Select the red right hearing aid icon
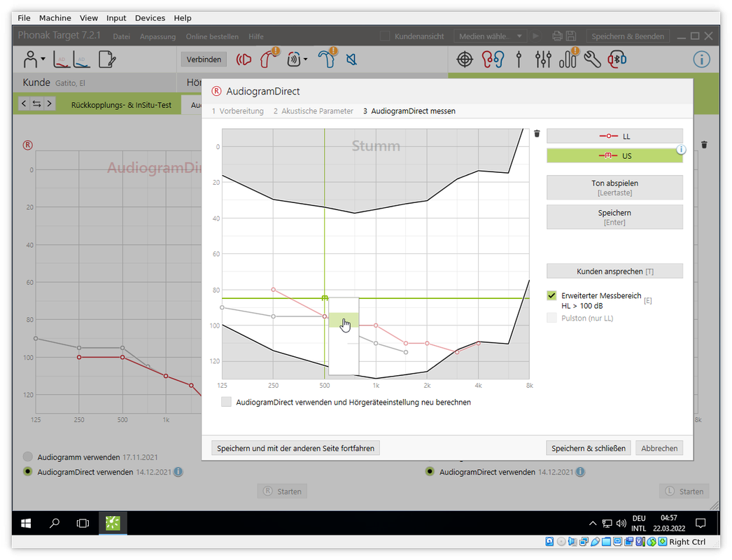The height and width of the screenshot is (560, 732). (x=268, y=59)
